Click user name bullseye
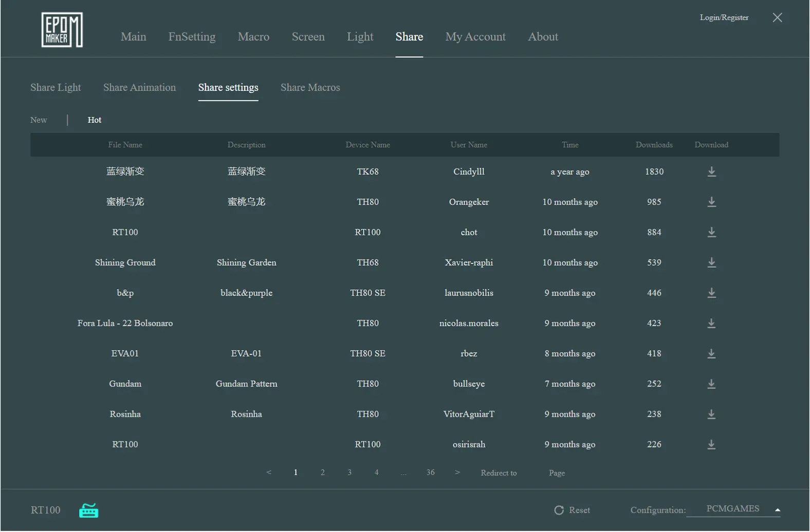This screenshot has height=532, width=810. click(x=469, y=384)
